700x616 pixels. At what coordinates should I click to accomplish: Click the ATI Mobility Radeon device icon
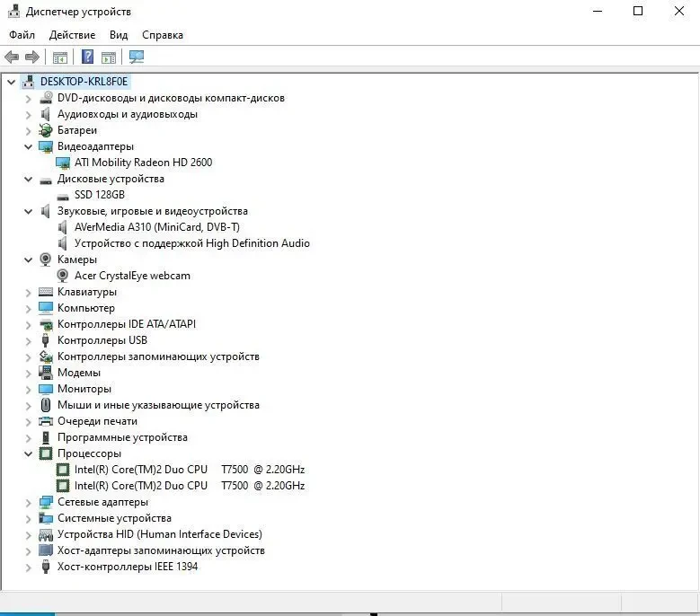click(x=63, y=163)
